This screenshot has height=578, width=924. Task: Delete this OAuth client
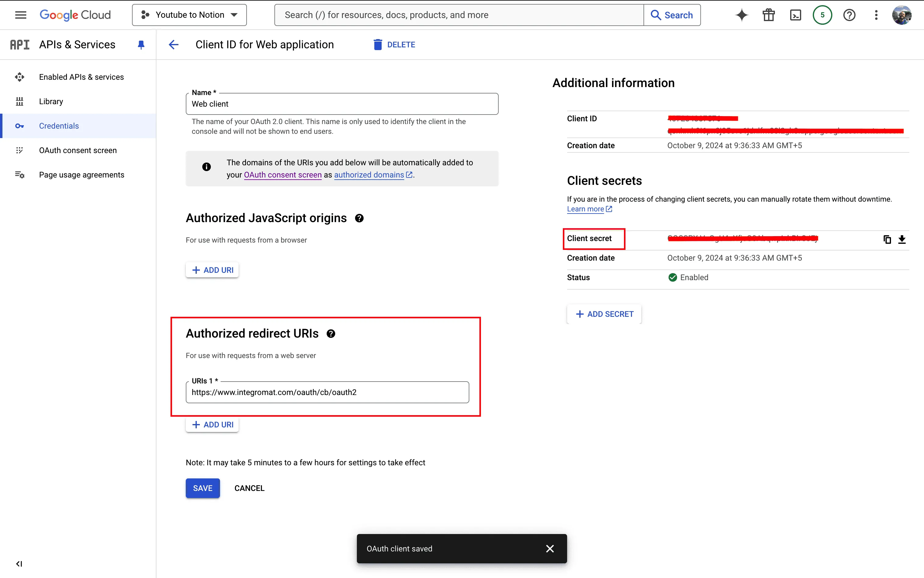[x=394, y=45]
